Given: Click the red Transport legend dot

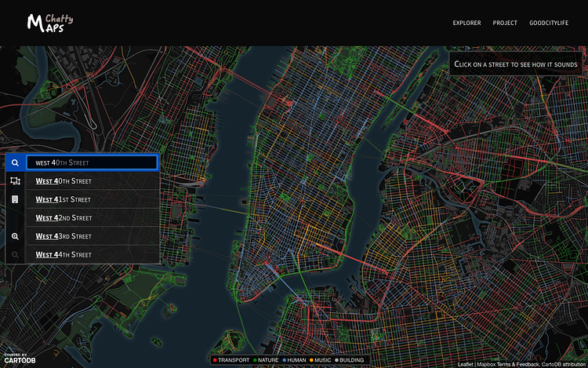Looking at the screenshot, I should tap(215, 360).
